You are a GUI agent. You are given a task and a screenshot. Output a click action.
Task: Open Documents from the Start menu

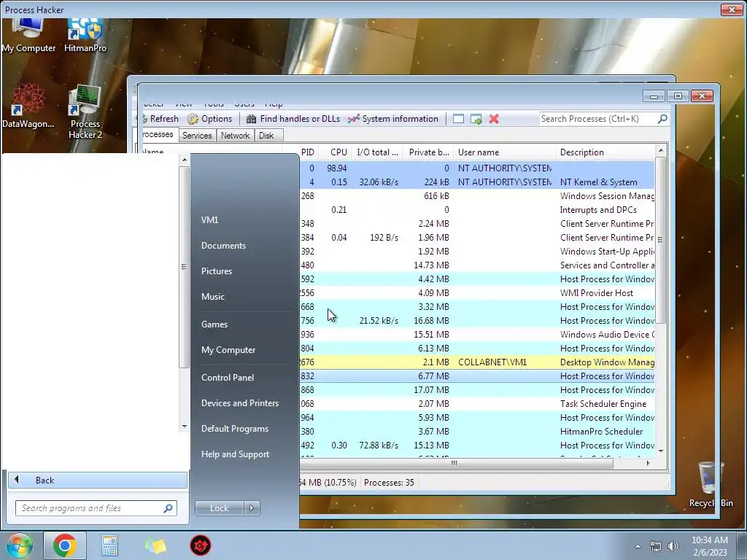coord(223,245)
